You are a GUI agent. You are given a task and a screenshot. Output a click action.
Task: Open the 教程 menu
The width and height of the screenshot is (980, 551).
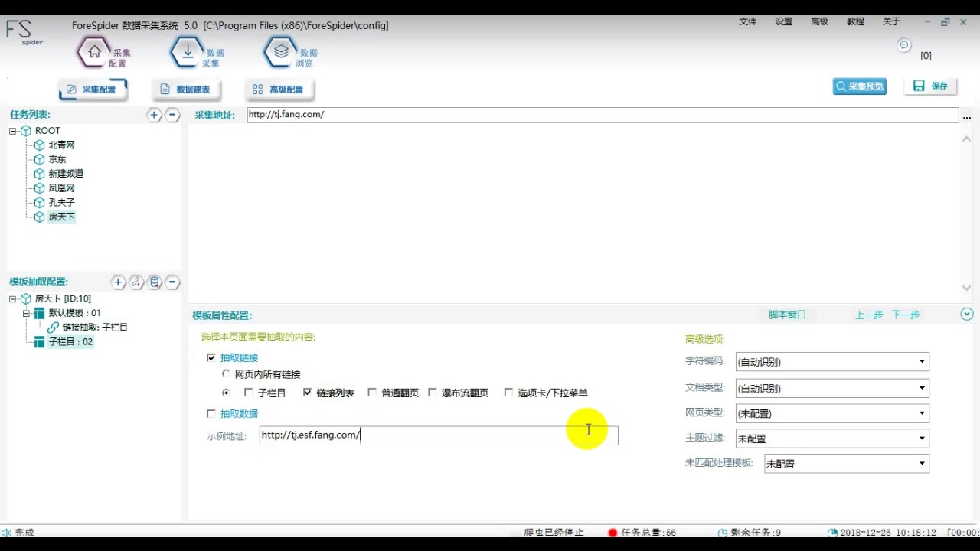(856, 21)
